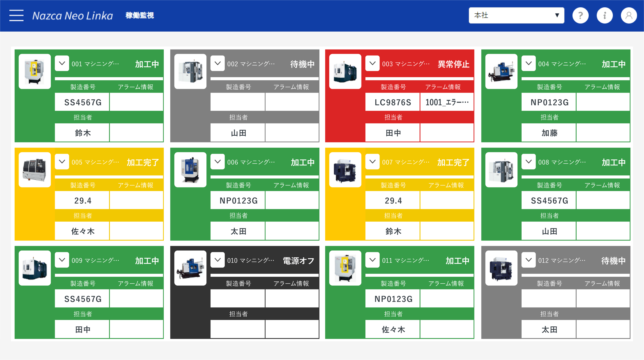Image resolution: width=644 pixels, height=360 pixels.
Task: Expand machine 006 card chevron
Action: pos(217,161)
